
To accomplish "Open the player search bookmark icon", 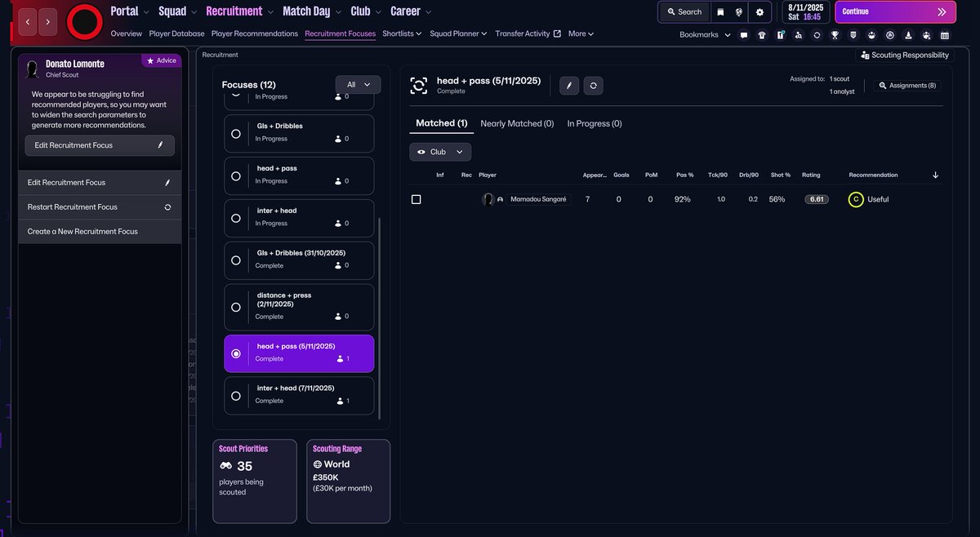I will coord(798,35).
